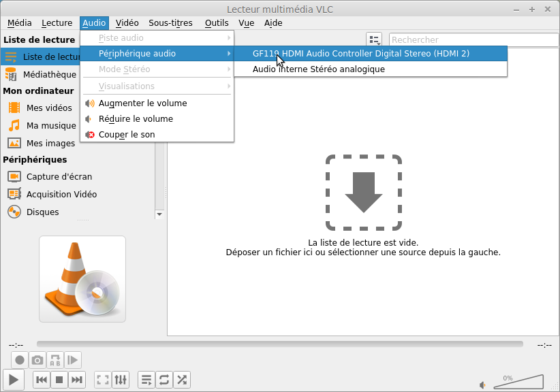The width and height of the screenshot is (560, 392).
Task: Open extended settings equalizer icon
Action: (121, 380)
